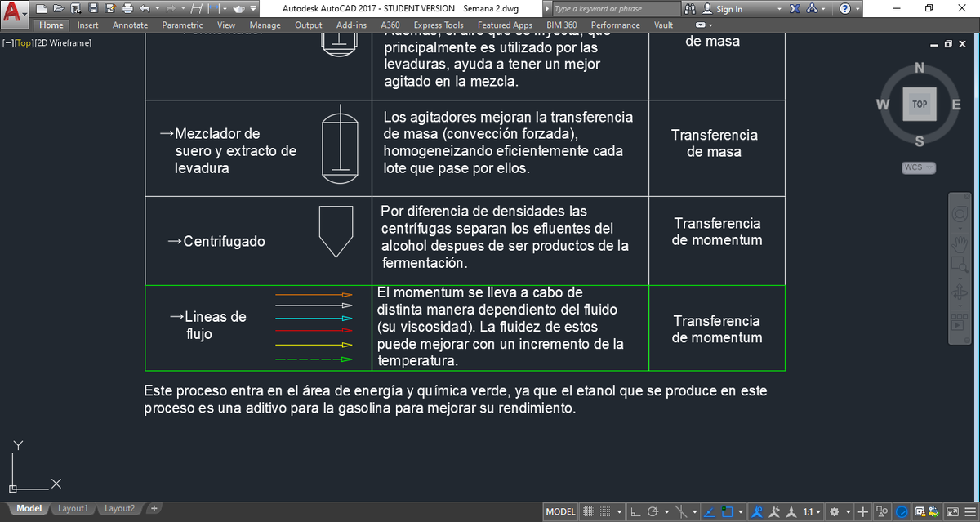Open the Full Navigation Wheel
The width and height of the screenshot is (980, 522).
[960, 214]
